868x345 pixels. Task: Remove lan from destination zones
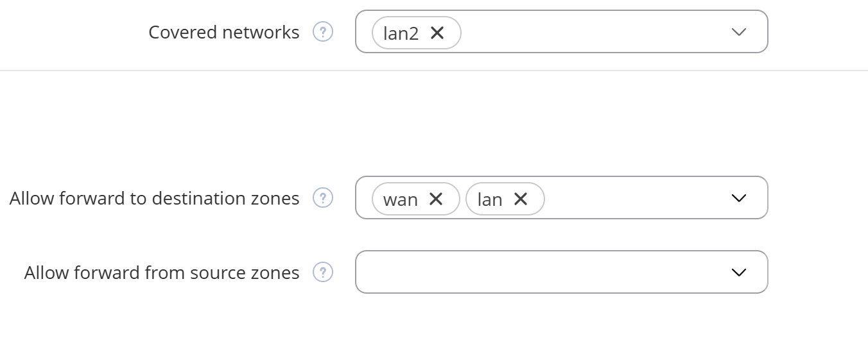(x=521, y=199)
